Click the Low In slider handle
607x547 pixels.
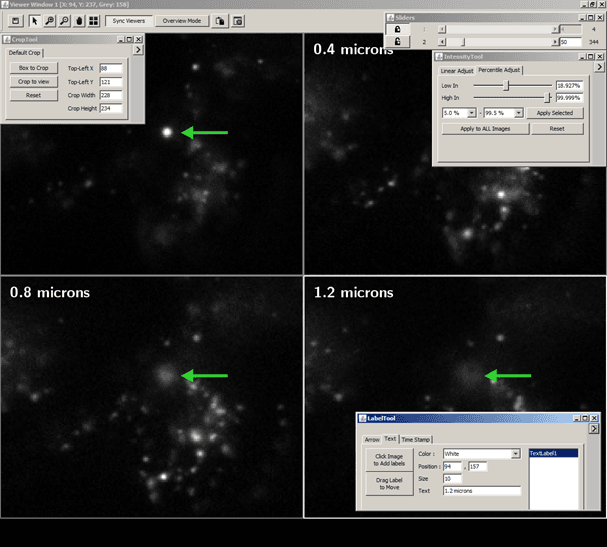click(x=506, y=86)
